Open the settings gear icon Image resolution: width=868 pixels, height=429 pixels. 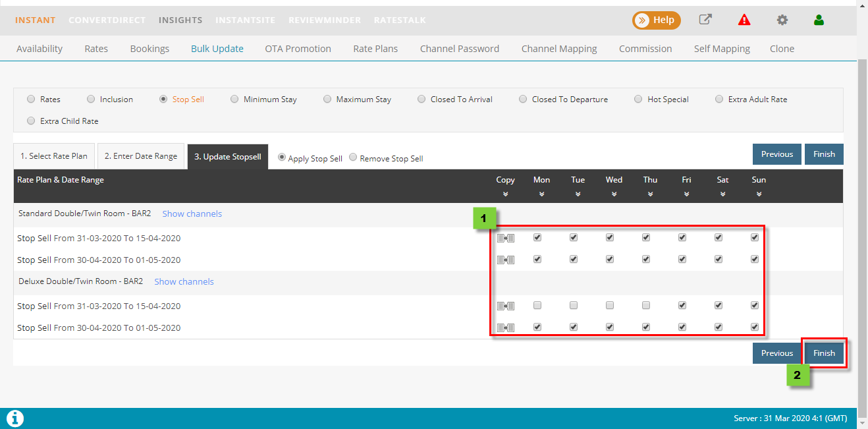[782, 20]
